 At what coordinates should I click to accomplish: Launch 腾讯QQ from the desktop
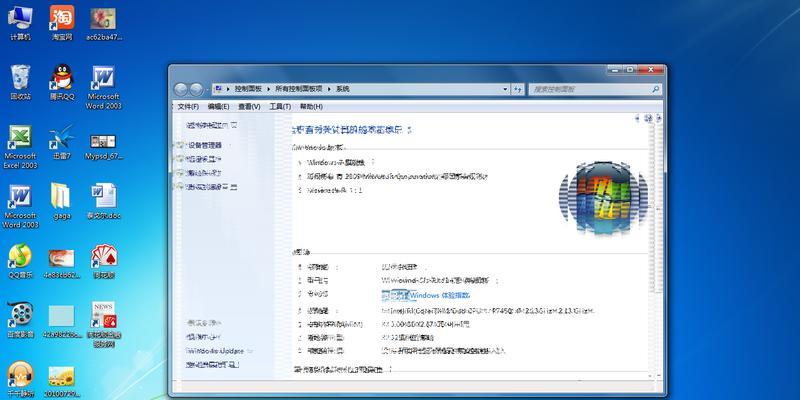point(62,82)
